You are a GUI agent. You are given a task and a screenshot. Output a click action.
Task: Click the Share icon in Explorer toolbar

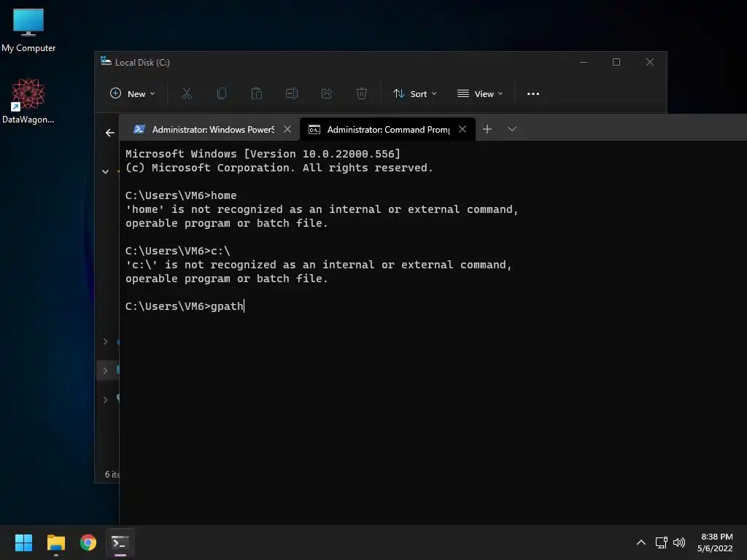pyautogui.click(x=326, y=94)
